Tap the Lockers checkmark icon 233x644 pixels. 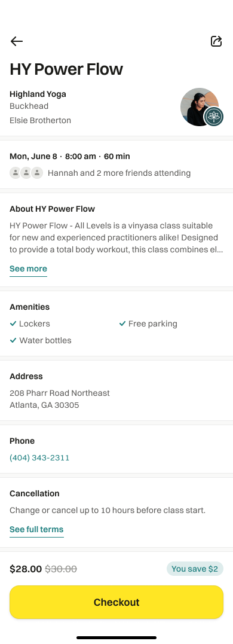coord(13,323)
